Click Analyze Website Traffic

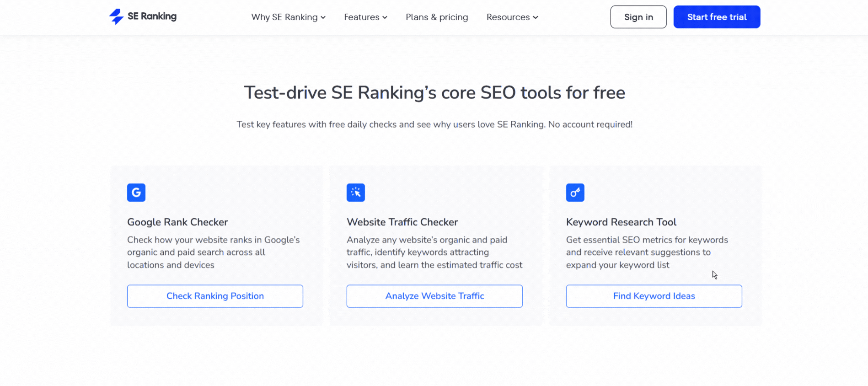pos(434,296)
